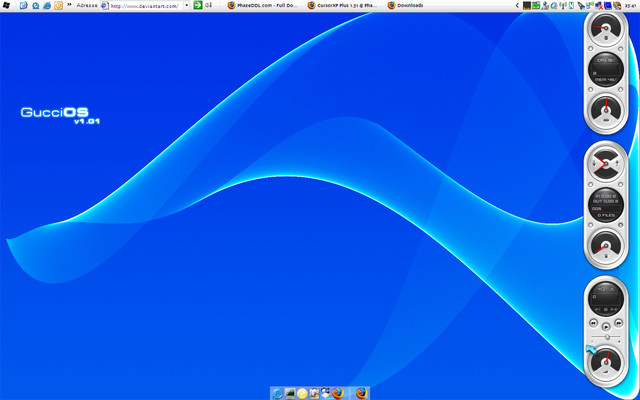Click the network up/down gauge dial
Image resolution: width=640 pixels, height=400 pixels.
tap(606, 163)
